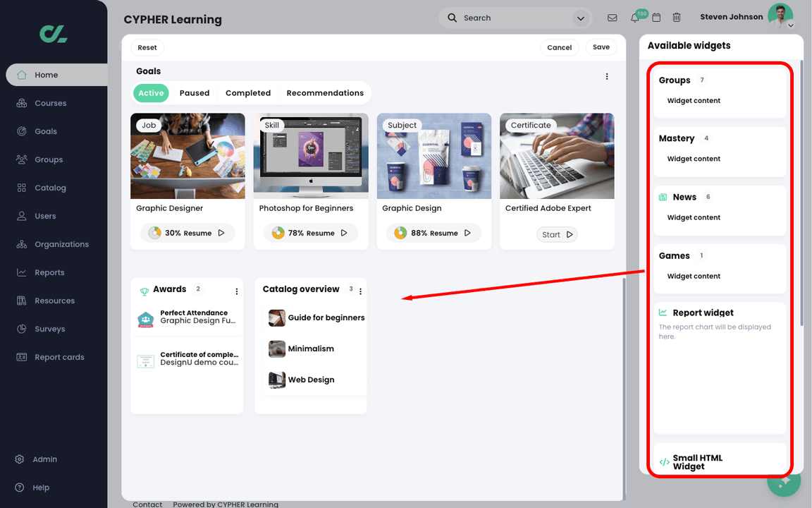
Task: Start the Certified Adobe Expert goal
Action: click(x=557, y=234)
